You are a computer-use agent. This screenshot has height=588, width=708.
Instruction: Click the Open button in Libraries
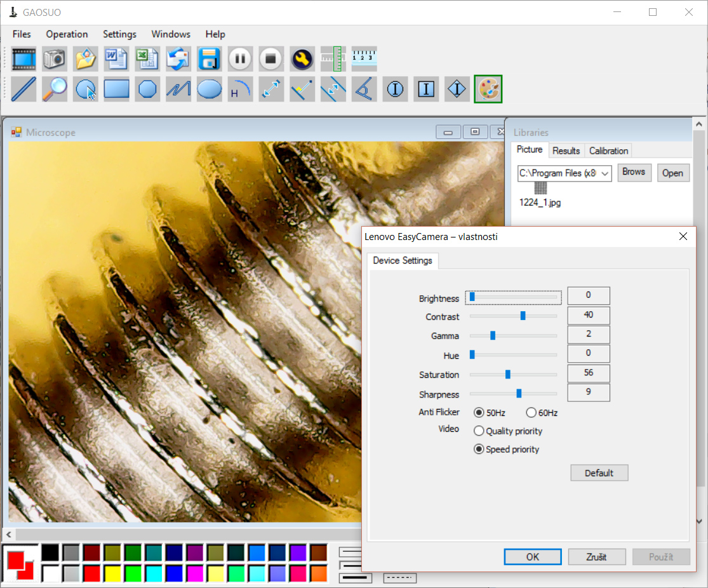click(673, 173)
